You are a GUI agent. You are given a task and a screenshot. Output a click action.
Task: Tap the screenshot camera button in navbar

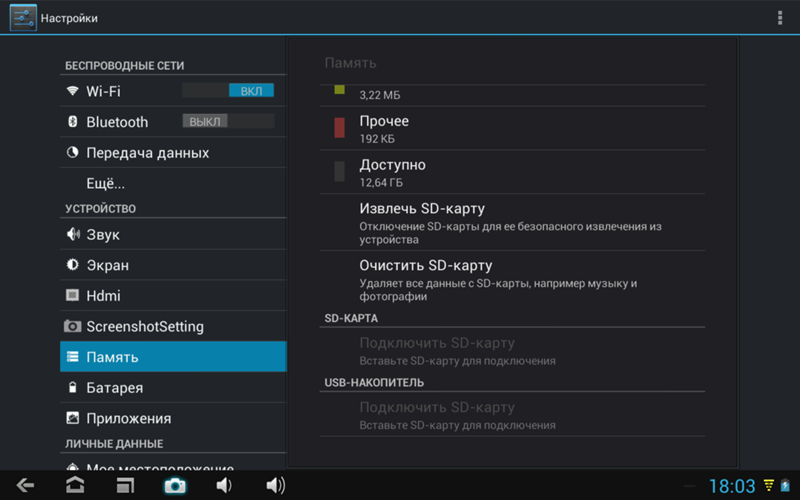click(x=175, y=486)
